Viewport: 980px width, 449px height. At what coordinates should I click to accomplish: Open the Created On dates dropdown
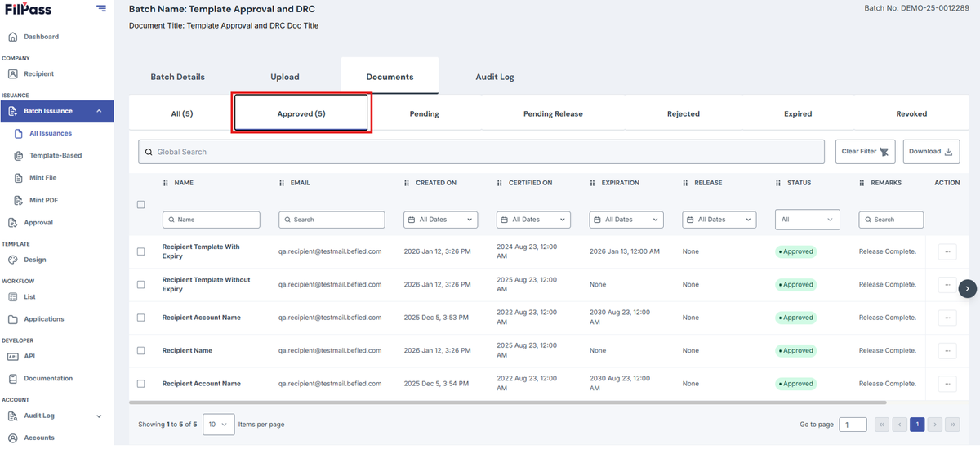click(441, 220)
